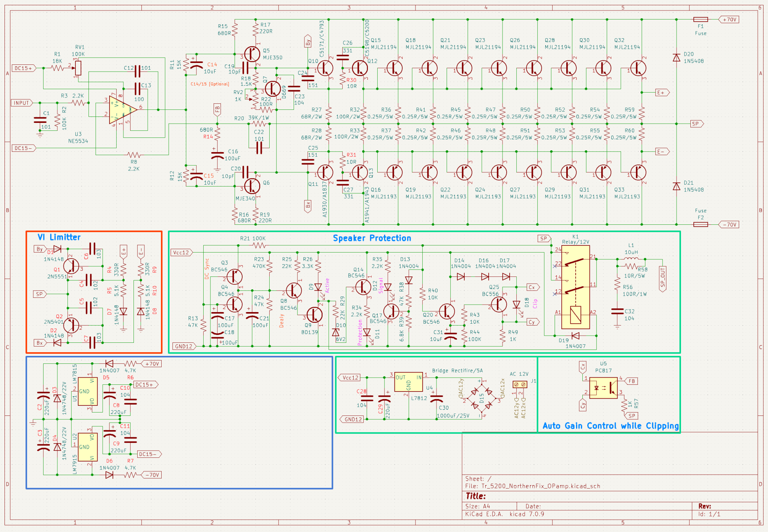Select the RV1 100K potentiometer symbol

point(78,68)
